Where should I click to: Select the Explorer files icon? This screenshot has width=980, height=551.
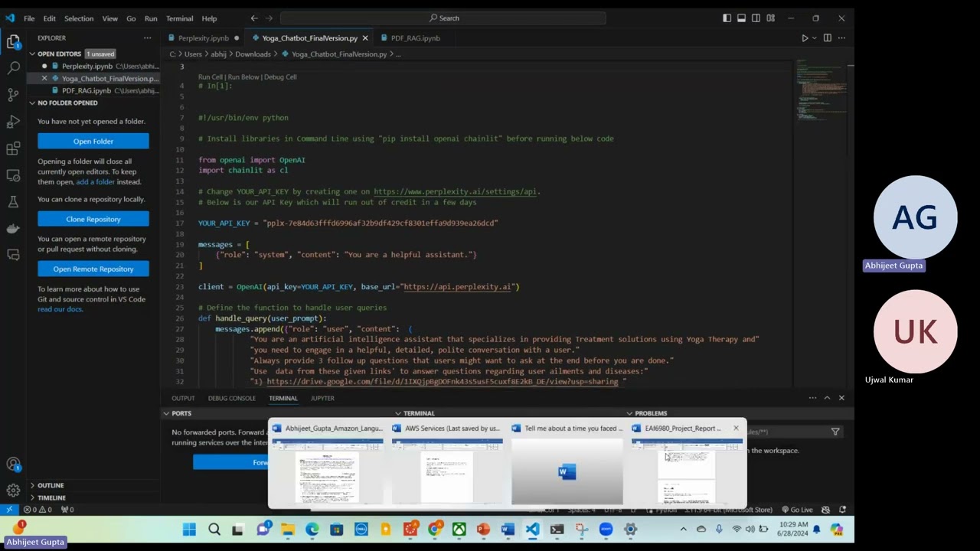[13, 42]
